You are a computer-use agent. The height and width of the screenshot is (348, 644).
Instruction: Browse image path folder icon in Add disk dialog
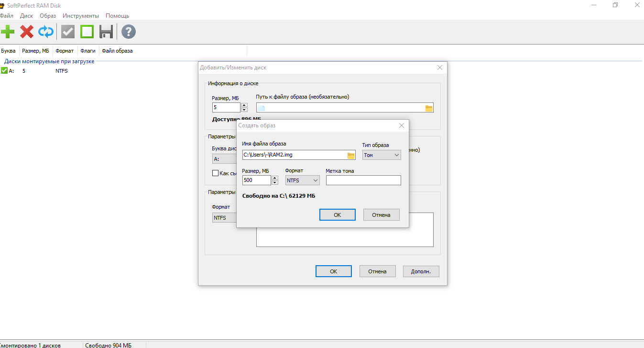pos(429,108)
